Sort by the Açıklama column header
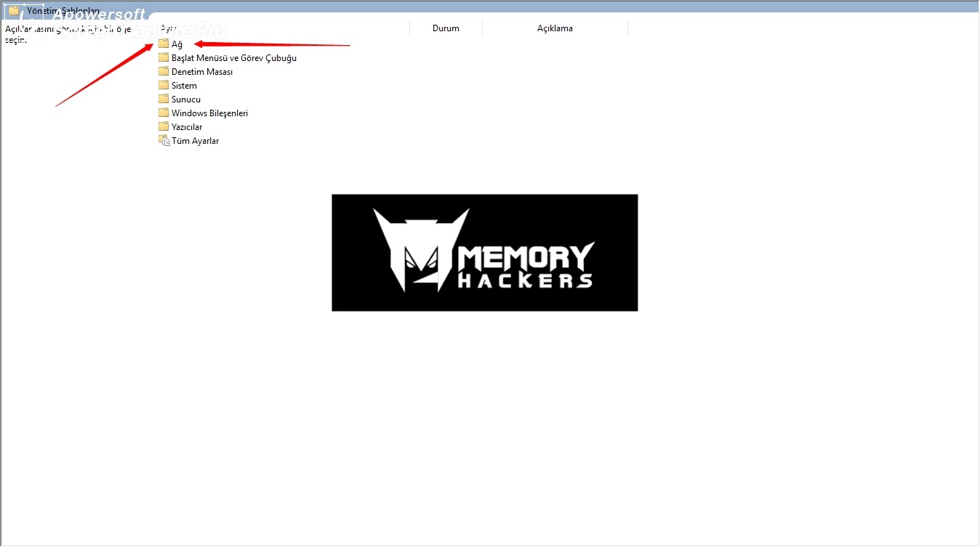This screenshot has width=980, height=547. point(555,28)
